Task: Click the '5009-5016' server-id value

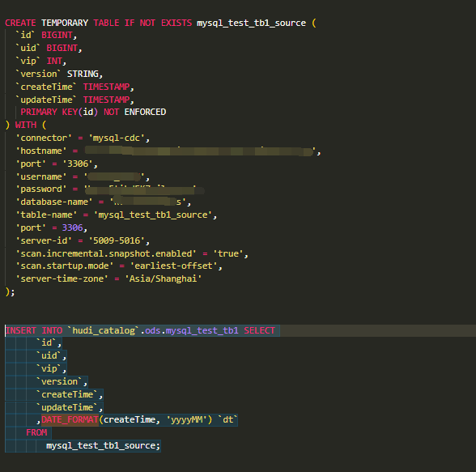Action: (117, 240)
